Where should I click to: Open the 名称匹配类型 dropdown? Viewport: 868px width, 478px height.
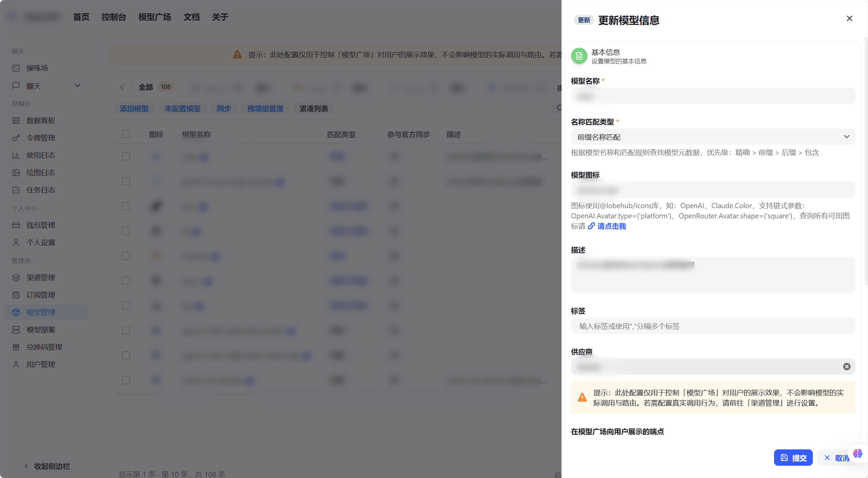pos(712,137)
